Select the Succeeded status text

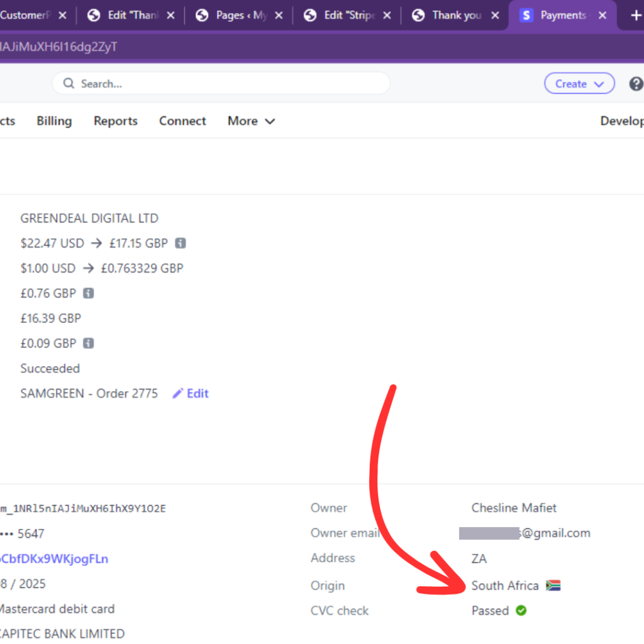click(x=50, y=369)
